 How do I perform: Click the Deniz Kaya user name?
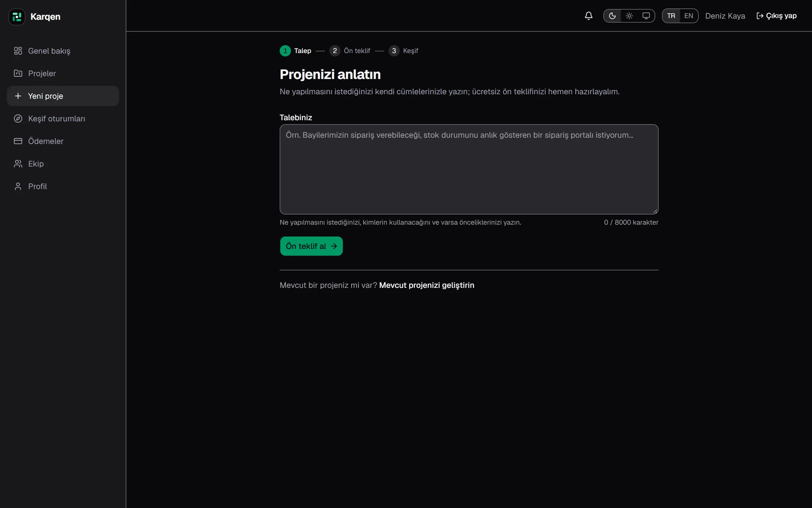tap(725, 16)
